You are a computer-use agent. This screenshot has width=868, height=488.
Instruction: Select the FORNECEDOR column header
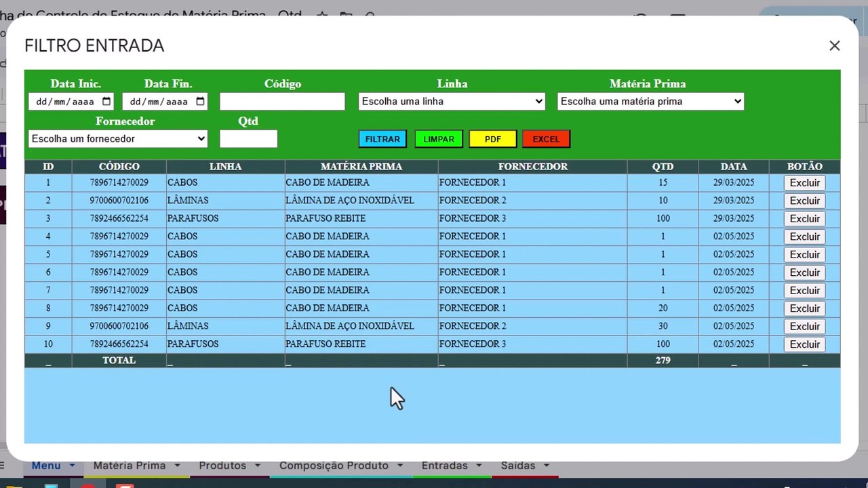(x=533, y=167)
